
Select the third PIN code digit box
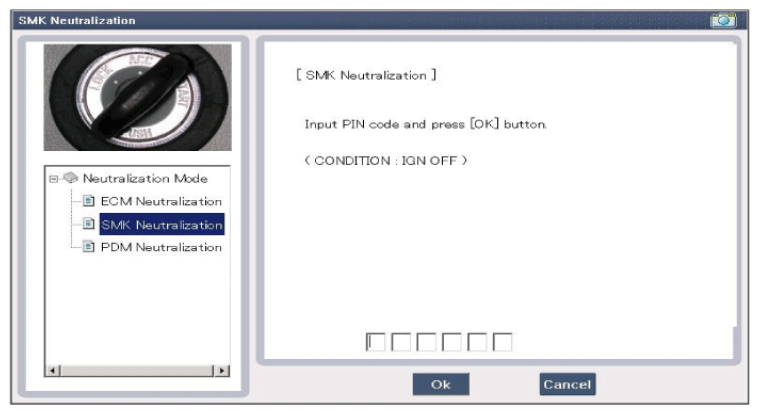(x=426, y=342)
